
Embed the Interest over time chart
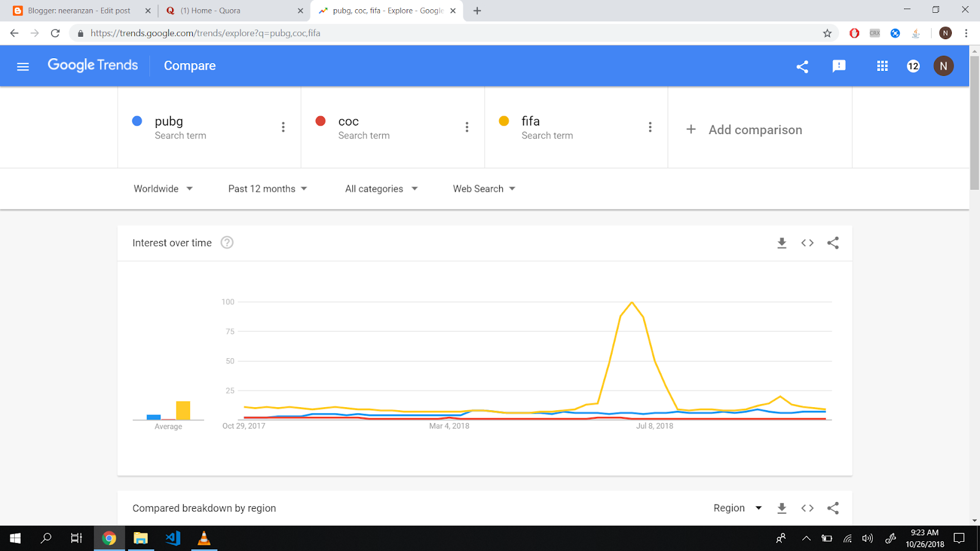click(x=807, y=243)
